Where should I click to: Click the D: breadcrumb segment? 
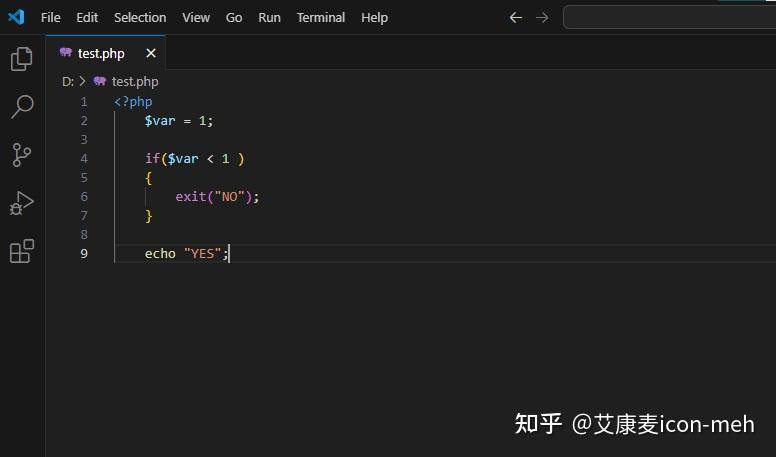(x=68, y=82)
